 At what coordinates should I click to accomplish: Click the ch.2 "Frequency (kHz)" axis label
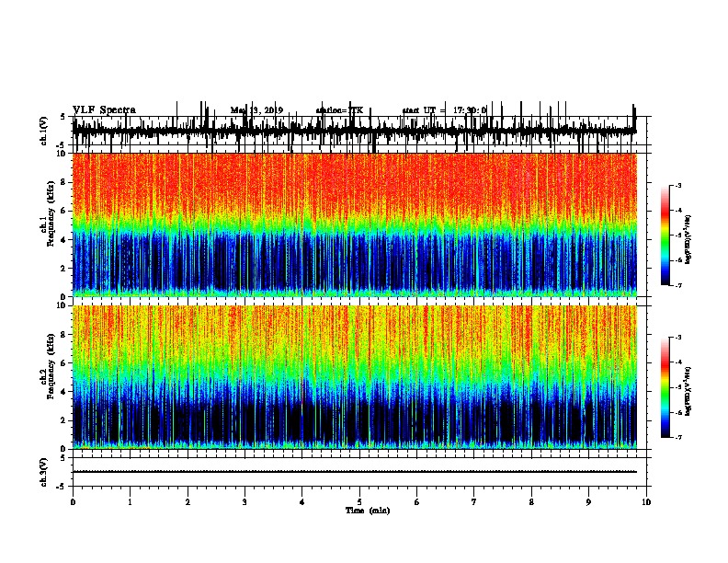pos(51,366)
